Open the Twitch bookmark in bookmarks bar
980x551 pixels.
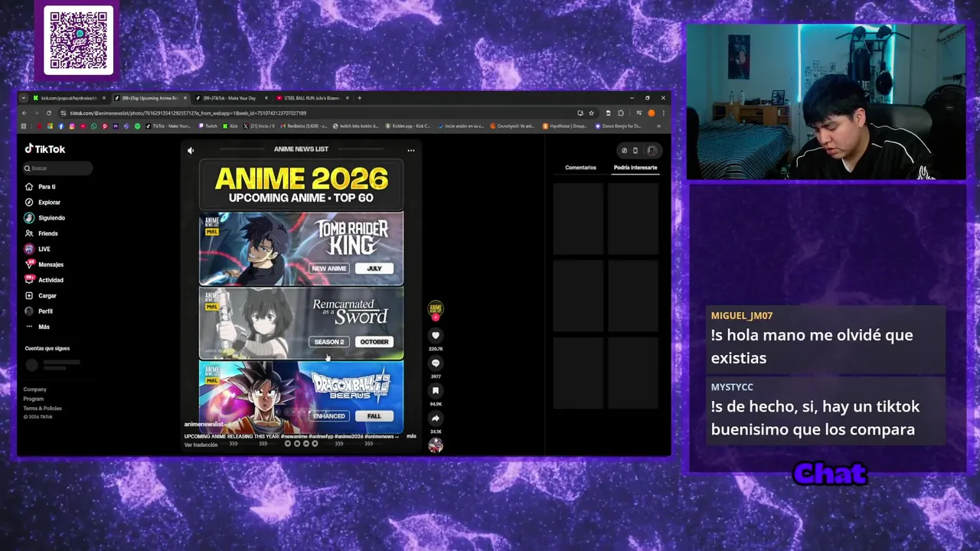pyautogui.click(x=208, y=126)
